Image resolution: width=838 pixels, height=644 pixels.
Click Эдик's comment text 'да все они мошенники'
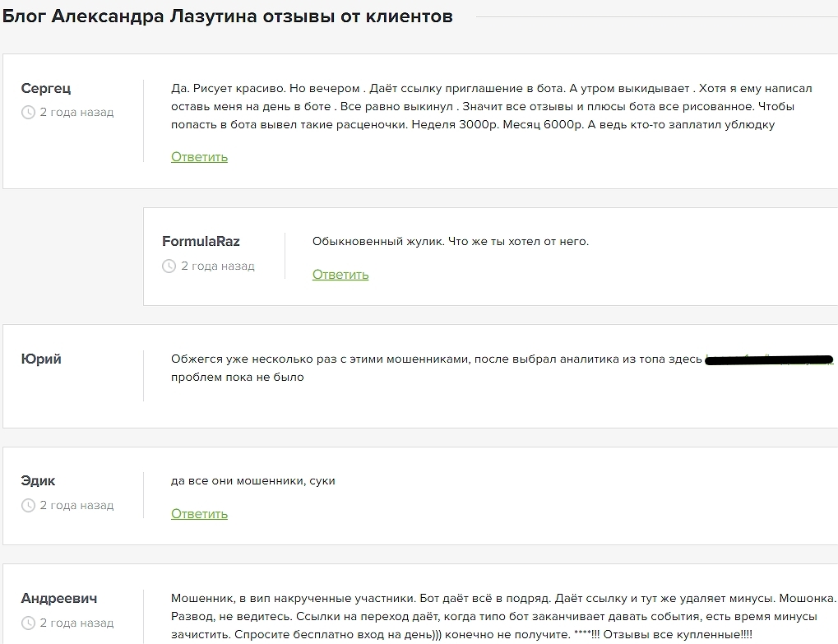coord(252,481)
